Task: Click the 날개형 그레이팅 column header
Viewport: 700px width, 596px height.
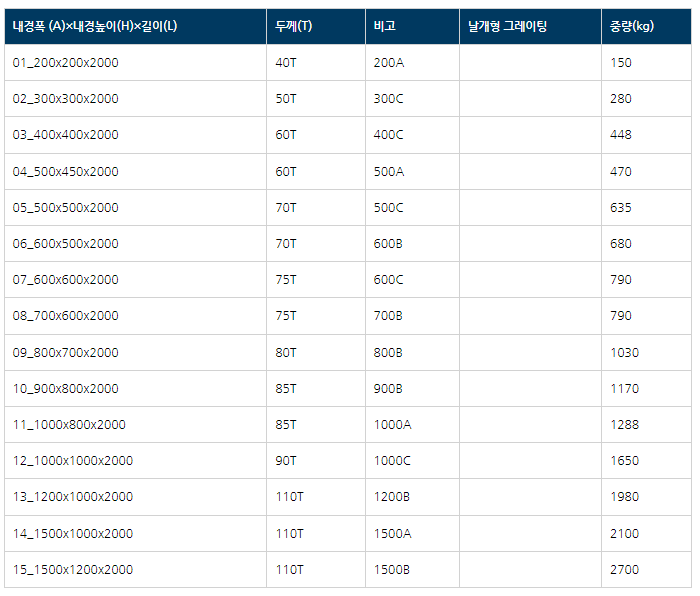Action: tap(530, 26)
